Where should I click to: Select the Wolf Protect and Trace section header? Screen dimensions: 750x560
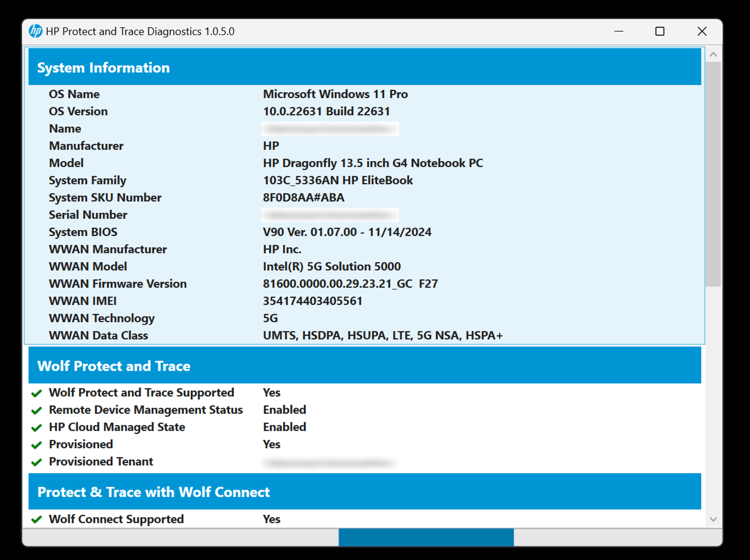pyautogui.click(x=114, y=366)
